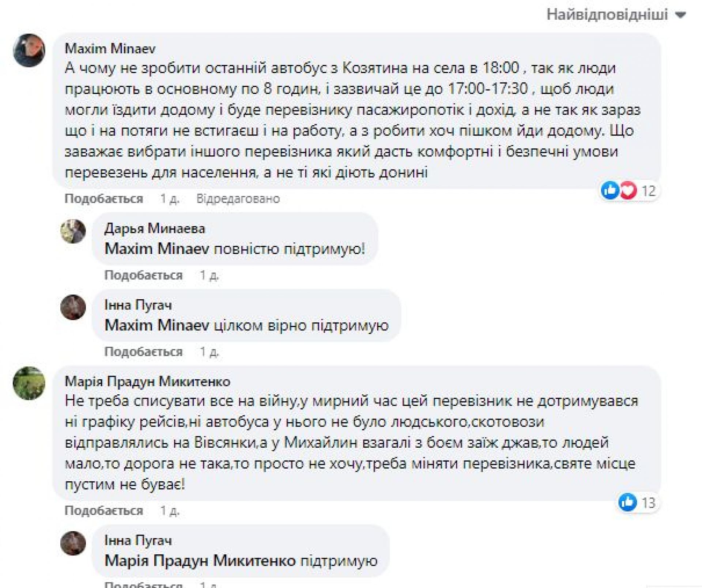Click Інна Пугач's avatar in first reply

coord(73,307)
